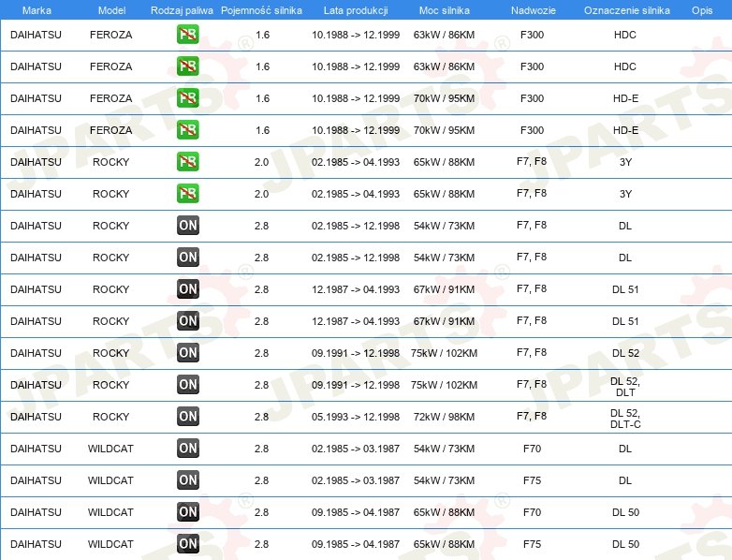Click the Lata produkcji column header
Viewport: 732px width, 560px height.
(356, 10)
